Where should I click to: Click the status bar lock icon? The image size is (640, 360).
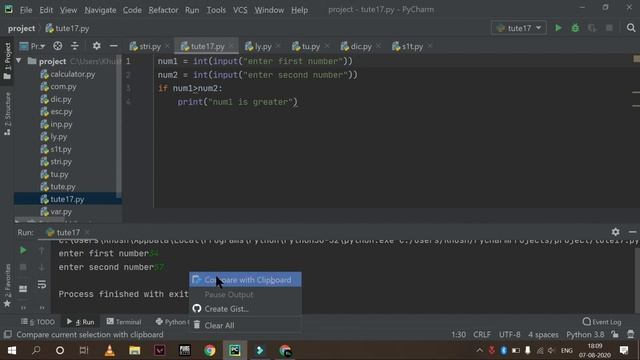point(615,335)
